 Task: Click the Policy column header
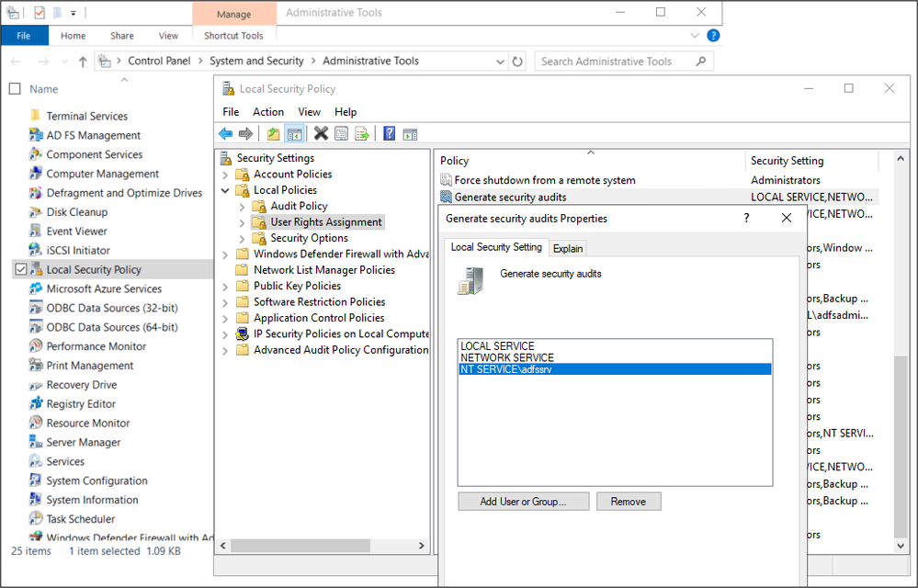pos(590,160)
